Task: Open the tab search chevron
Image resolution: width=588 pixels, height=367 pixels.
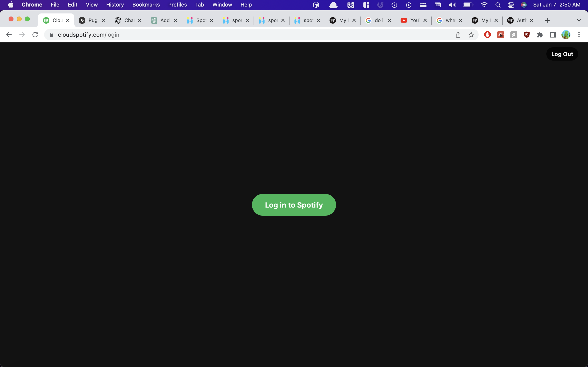Action: click(x=579, y=20)
